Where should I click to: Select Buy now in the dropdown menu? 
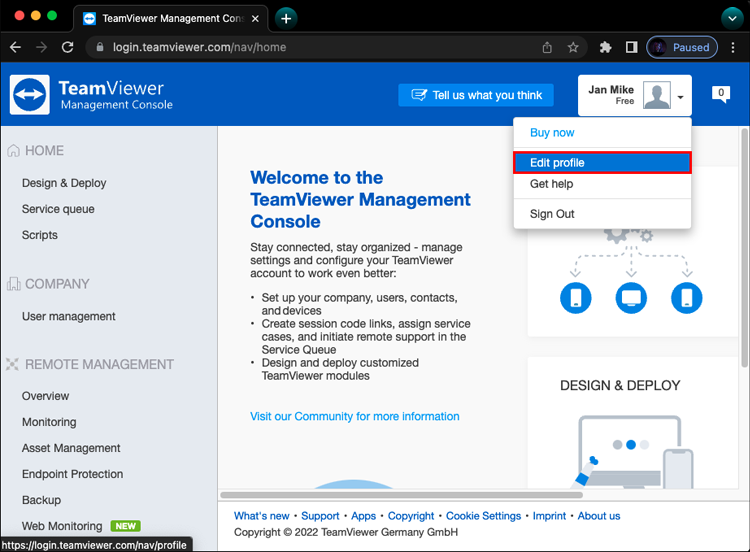[552, 133]
